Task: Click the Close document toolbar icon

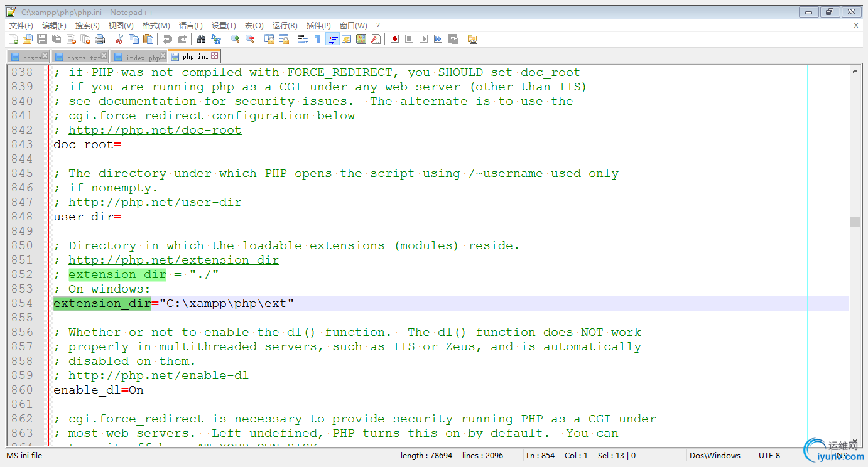Action: pyautogui.click(x=71, y=39)
